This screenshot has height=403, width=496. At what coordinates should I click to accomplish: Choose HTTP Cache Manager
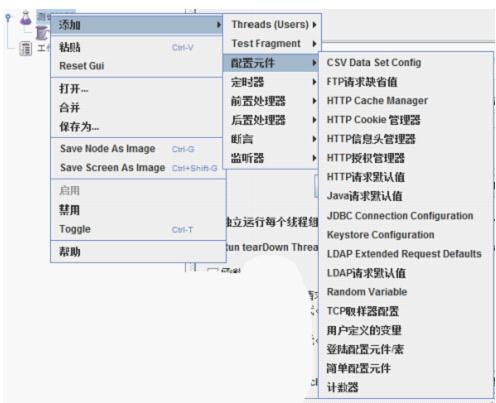377,100
